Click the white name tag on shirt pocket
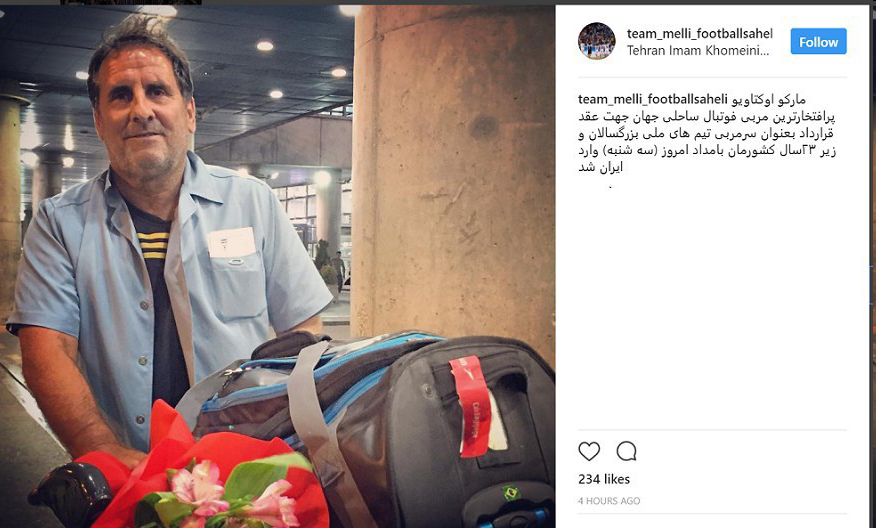 (x=231, y=242)
